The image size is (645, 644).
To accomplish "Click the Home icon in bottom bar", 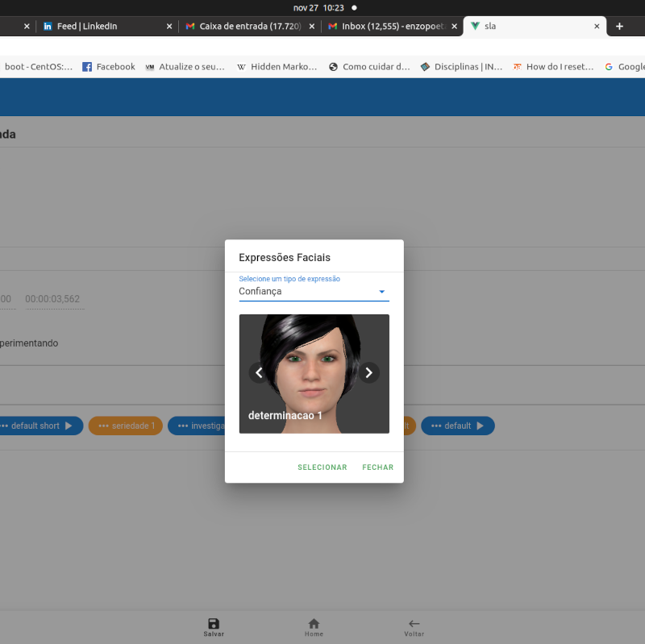I will click(x=314, y=623).
